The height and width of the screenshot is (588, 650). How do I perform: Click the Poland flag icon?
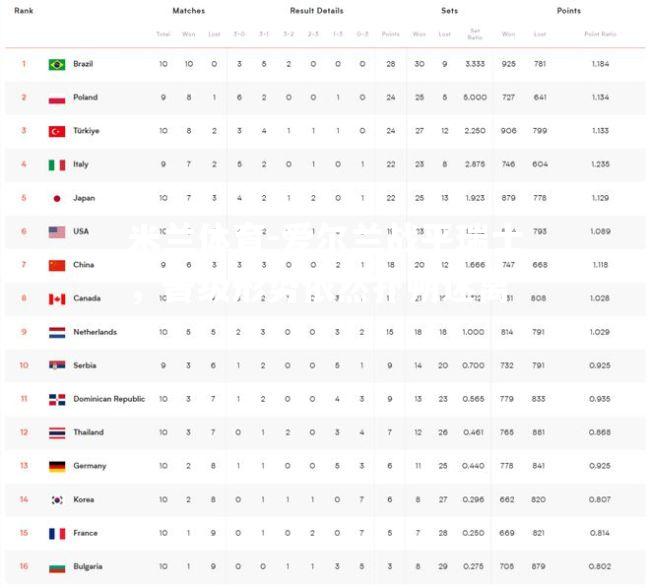point(57,98)
